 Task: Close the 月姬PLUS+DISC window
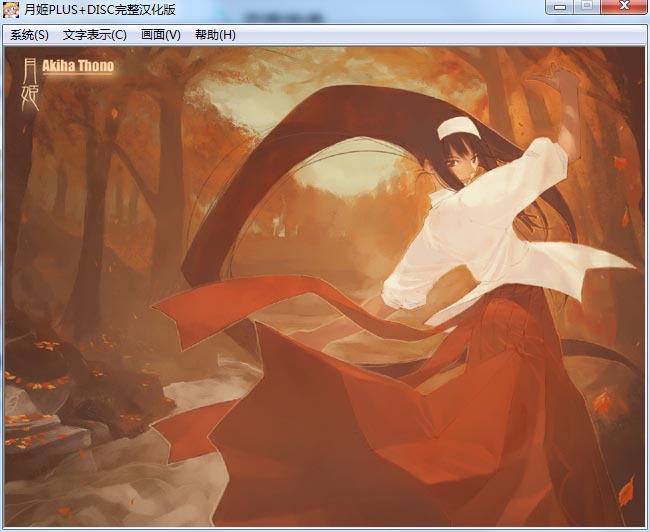click(x=624, y=7)
